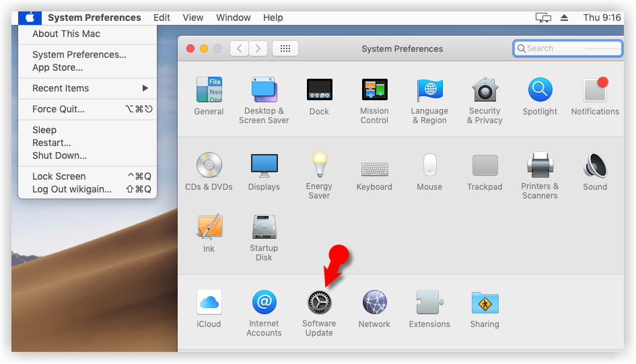
Task: Select Force Quit... menu item
Action: click(x=87, y=109)
